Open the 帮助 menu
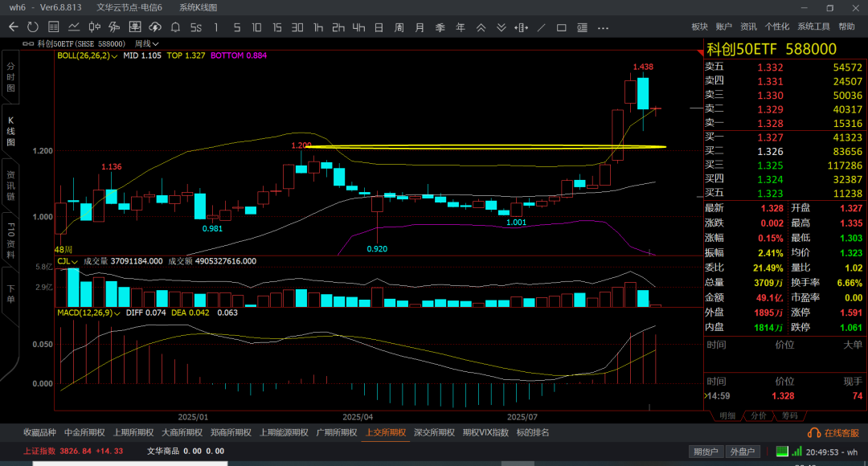This screenshot has width=868, height=466. [x=846, y=27]
